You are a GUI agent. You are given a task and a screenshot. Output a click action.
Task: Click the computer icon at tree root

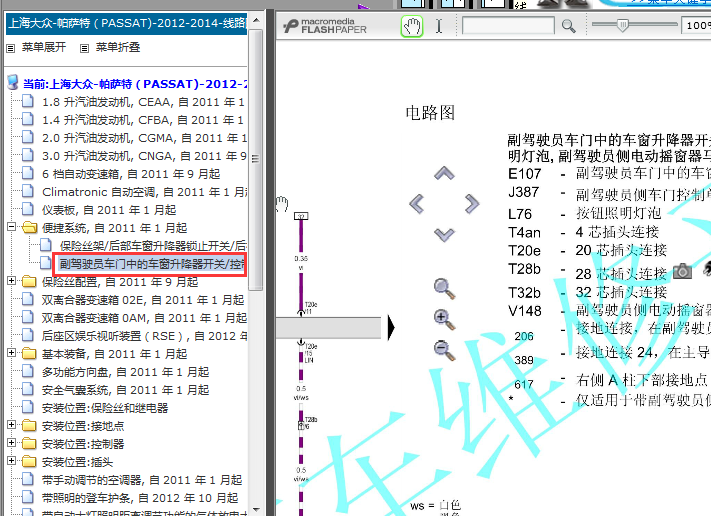tap(13, 83)
